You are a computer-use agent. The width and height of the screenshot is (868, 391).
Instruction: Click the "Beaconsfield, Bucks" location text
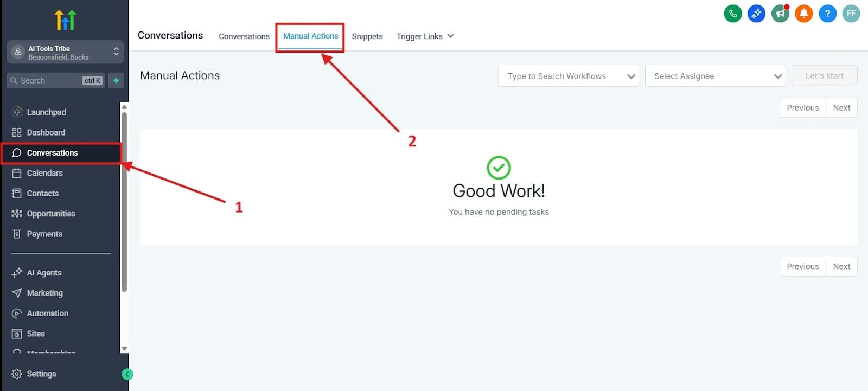(58, 57)
